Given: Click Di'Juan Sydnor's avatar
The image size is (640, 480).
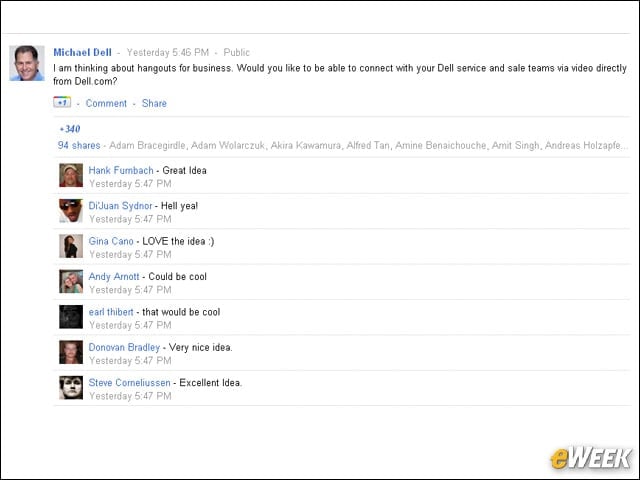Looking at the screenshot, I should click(x=71, y=211).
